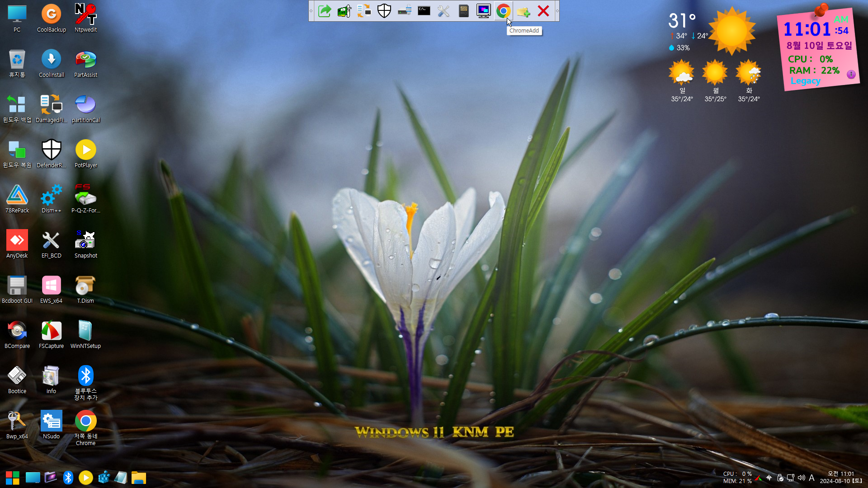Open the Windows Start button
The height and width of the screenshot is (488, 868).
(13, 478)
